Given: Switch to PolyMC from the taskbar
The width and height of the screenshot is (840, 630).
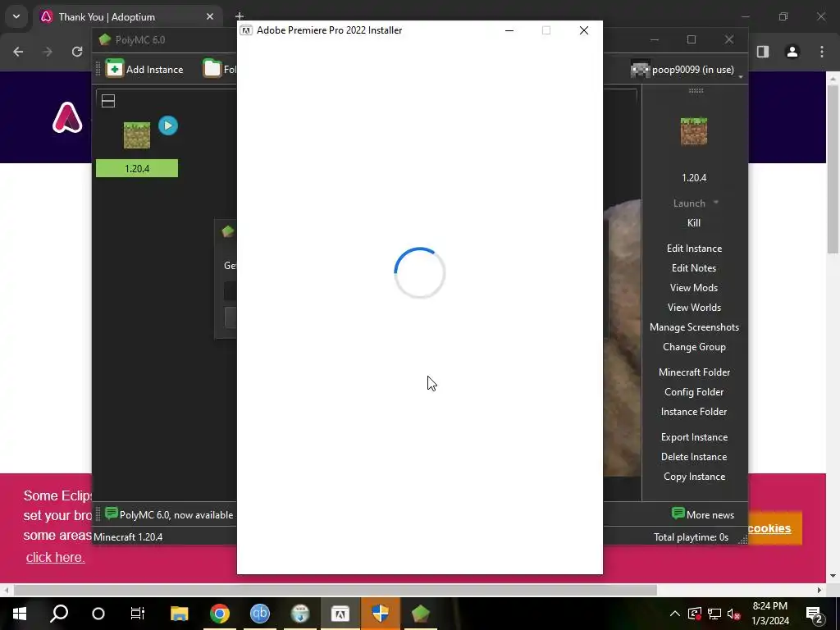Looking at the screenshot, I should point(421,614).
